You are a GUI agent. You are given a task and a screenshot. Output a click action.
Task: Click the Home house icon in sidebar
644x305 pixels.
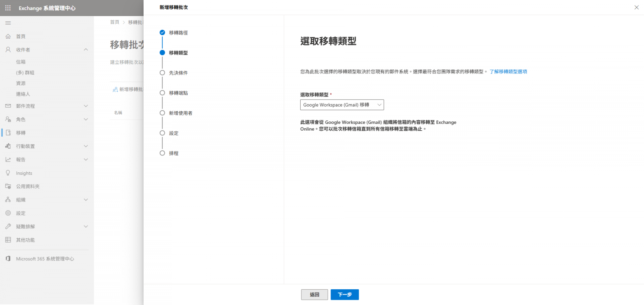pos(8,36)
